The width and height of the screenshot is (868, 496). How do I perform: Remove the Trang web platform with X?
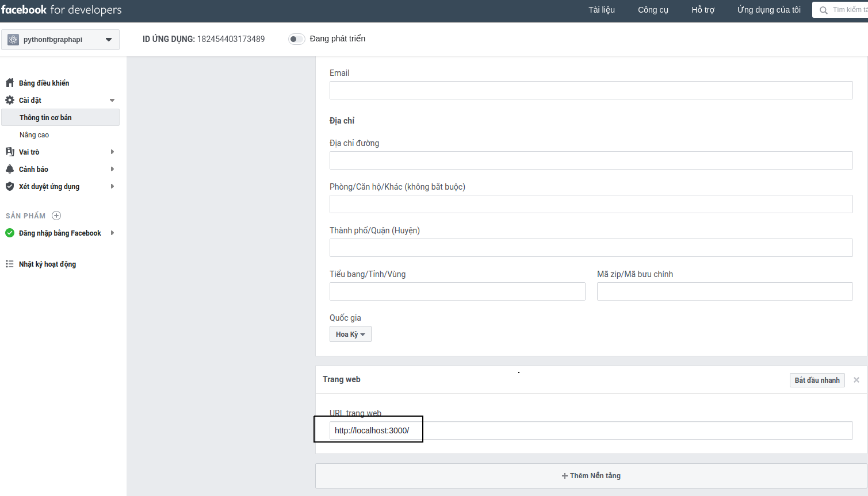pyautogui.click(x=856, y=380)
